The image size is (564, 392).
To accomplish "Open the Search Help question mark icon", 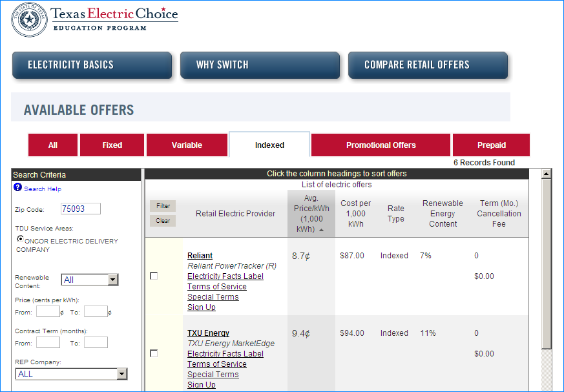I will pyautogui.click(x=17, y=187).
